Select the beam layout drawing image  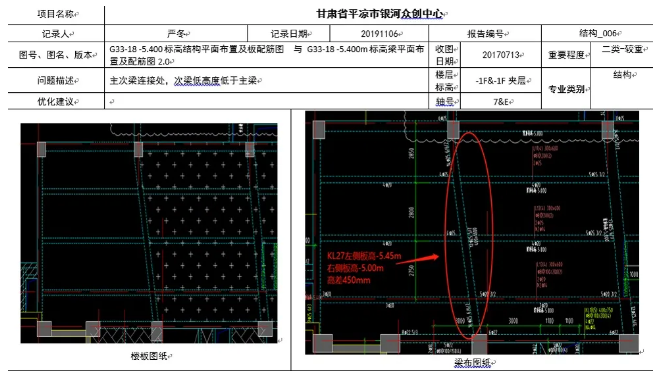pos(472,232)
